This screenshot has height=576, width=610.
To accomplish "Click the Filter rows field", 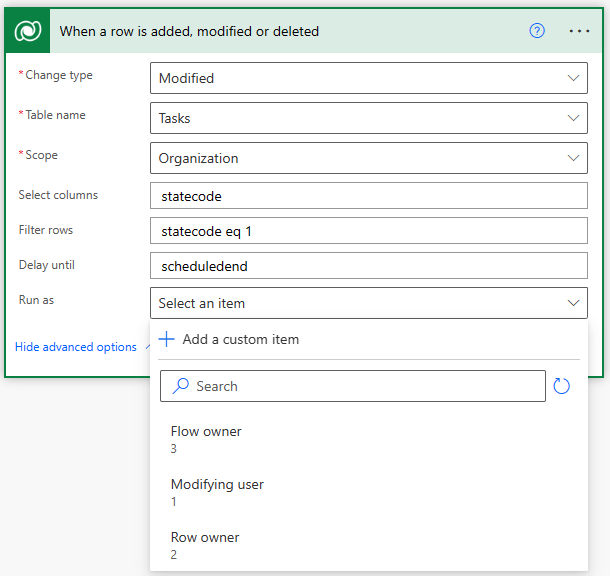I will click(x=369, y=231).
